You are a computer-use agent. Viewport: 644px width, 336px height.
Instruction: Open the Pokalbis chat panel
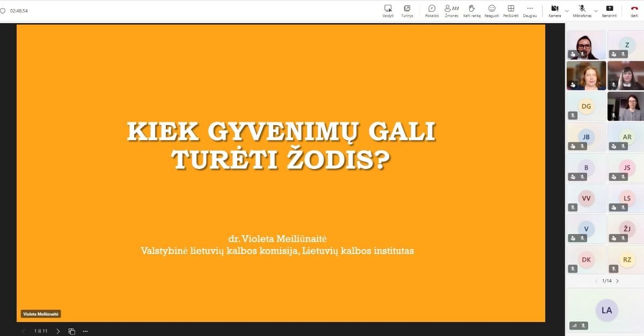point(431,11)
